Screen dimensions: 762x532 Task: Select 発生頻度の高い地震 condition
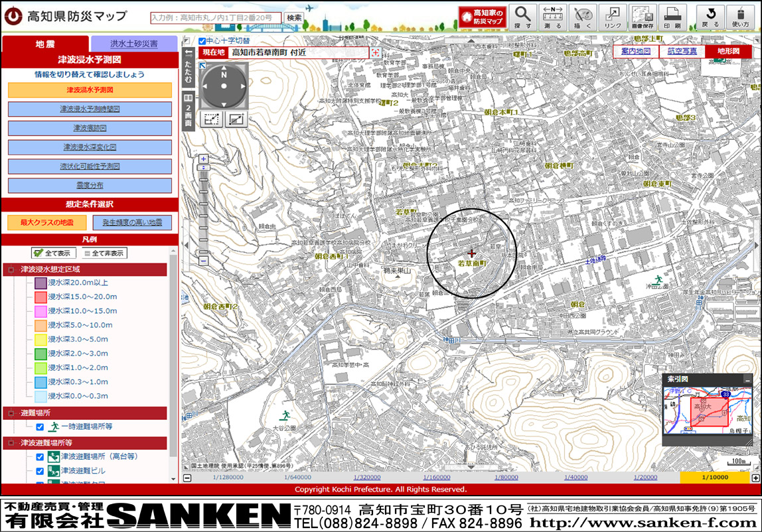tap(132, 222)
